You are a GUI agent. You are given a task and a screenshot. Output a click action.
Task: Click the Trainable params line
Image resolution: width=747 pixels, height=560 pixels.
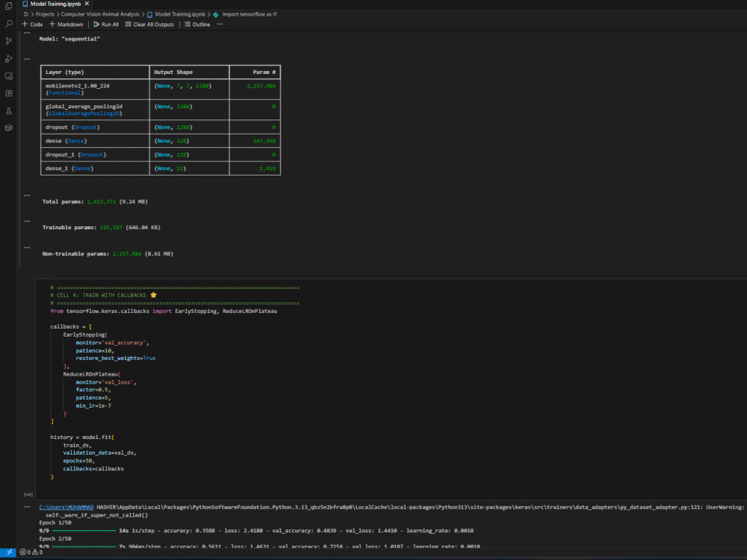(x=101, y=228)
